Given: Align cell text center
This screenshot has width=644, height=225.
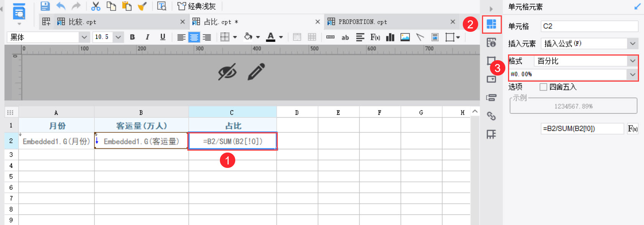Looking at the screenshot, I should 194,37.
